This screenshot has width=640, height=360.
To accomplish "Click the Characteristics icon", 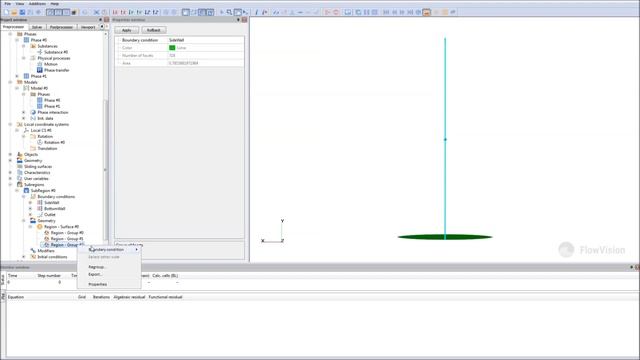I will 20,173.
